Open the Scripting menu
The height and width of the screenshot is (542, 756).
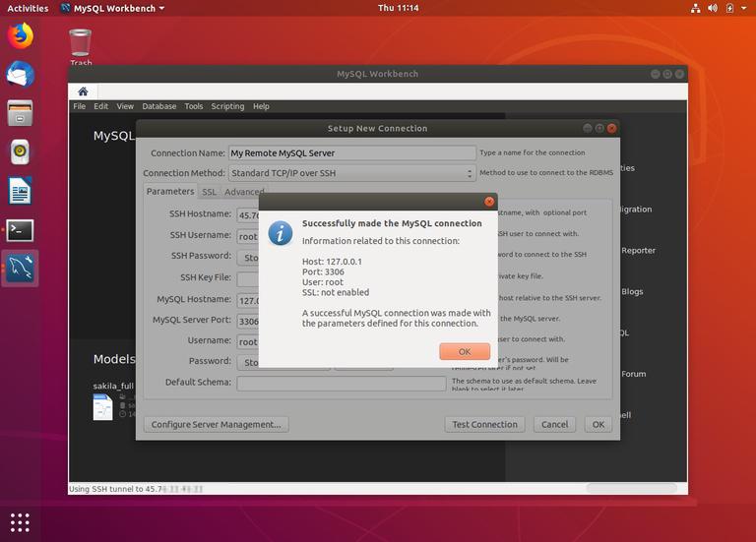[x=227, y=106]
